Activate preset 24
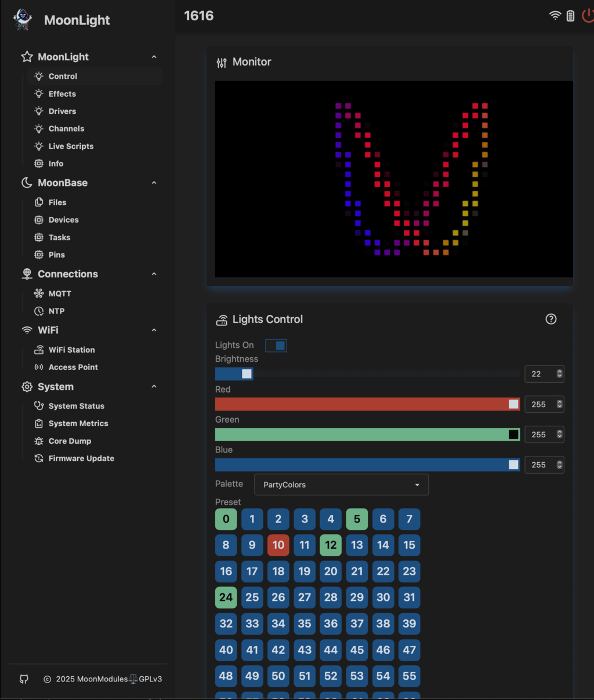 point(226,597)
